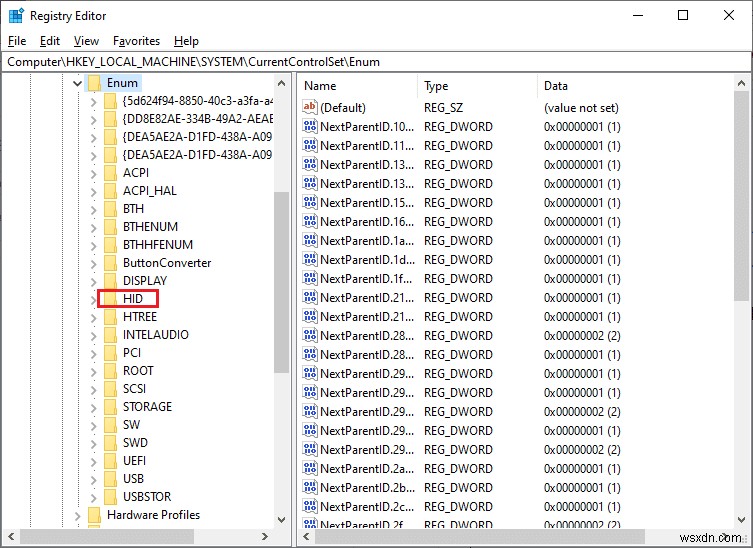This screenshot has height=548, width=753.
Task: Expand the ACPI key
Action: coord(93,173)
